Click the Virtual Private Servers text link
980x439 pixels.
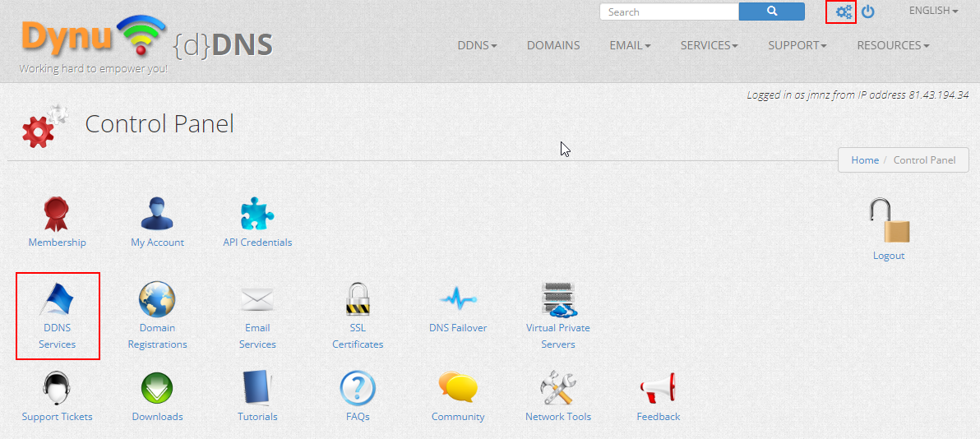coord(558,335)
